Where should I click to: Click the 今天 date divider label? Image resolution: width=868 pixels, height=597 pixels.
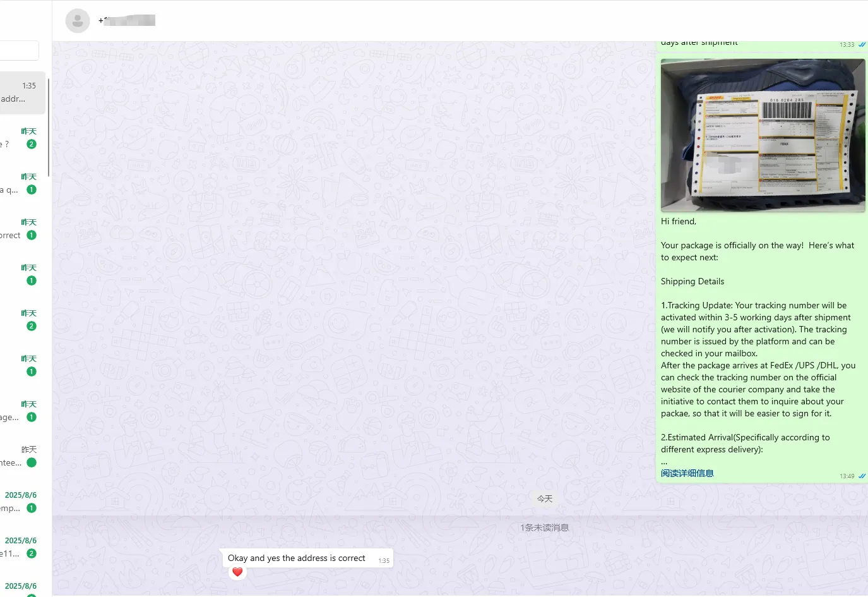pyautogui.click(x=545, y=499)
